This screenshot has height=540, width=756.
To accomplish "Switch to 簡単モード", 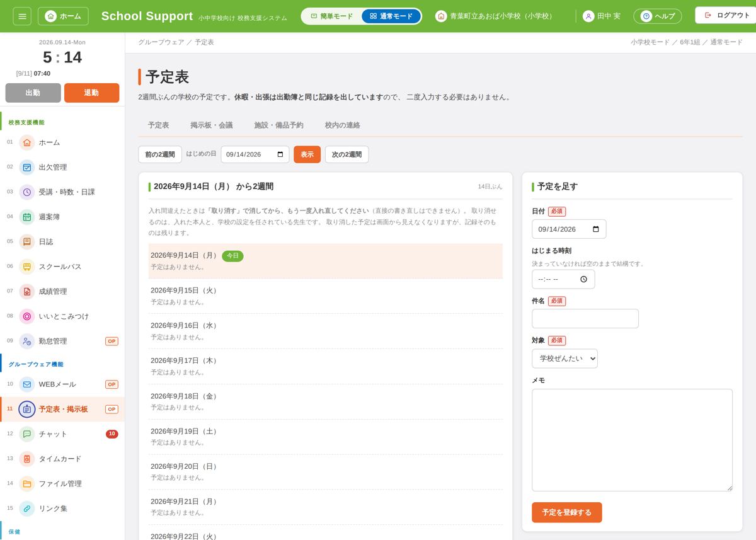I will coord(332,16).
